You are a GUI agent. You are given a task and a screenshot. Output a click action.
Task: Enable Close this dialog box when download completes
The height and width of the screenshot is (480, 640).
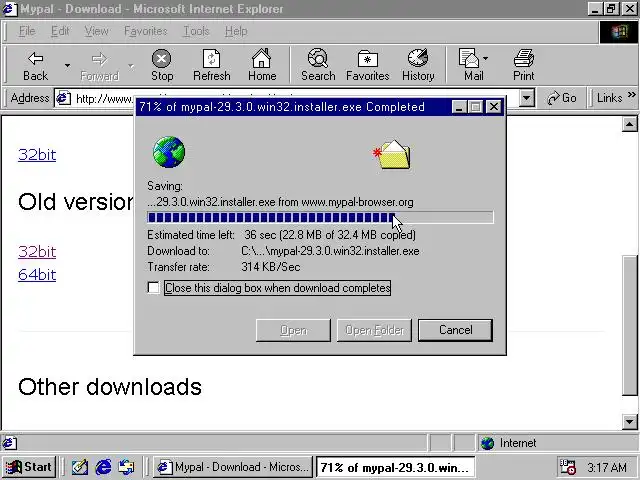(x=153, y=288)
